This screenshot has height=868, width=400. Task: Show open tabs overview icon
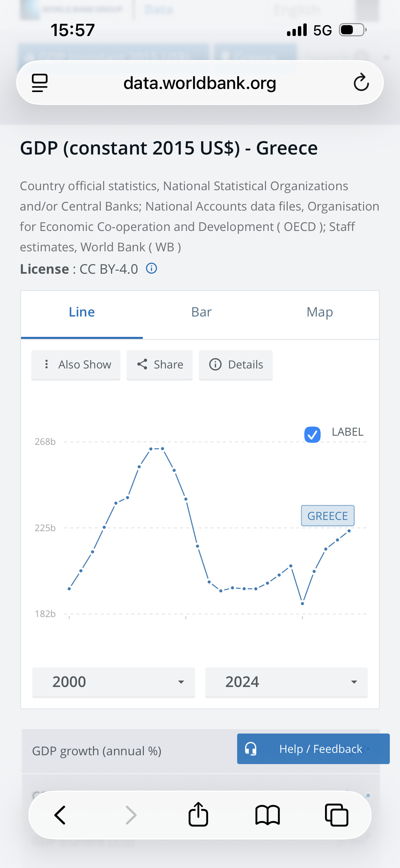(336, 815)
